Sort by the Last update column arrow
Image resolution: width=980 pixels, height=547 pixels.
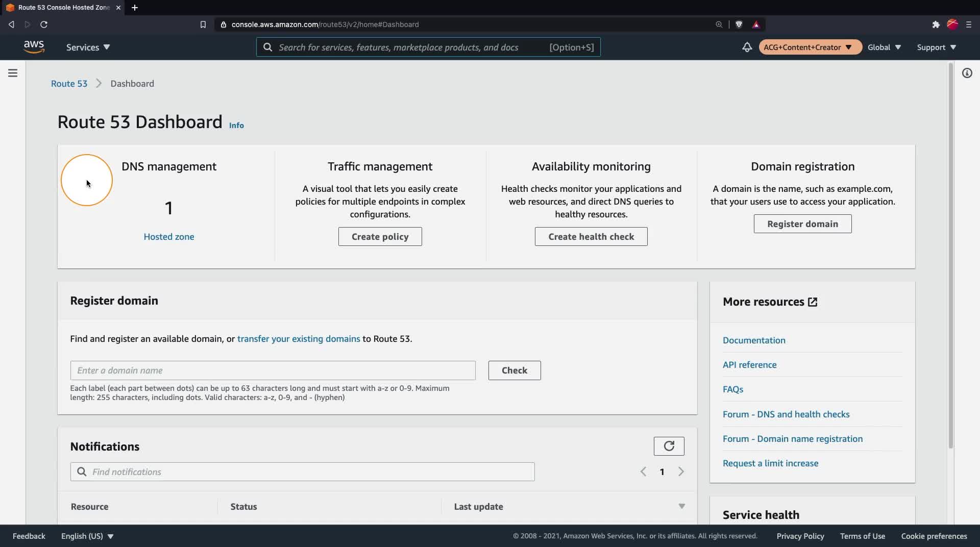(681, 506)
